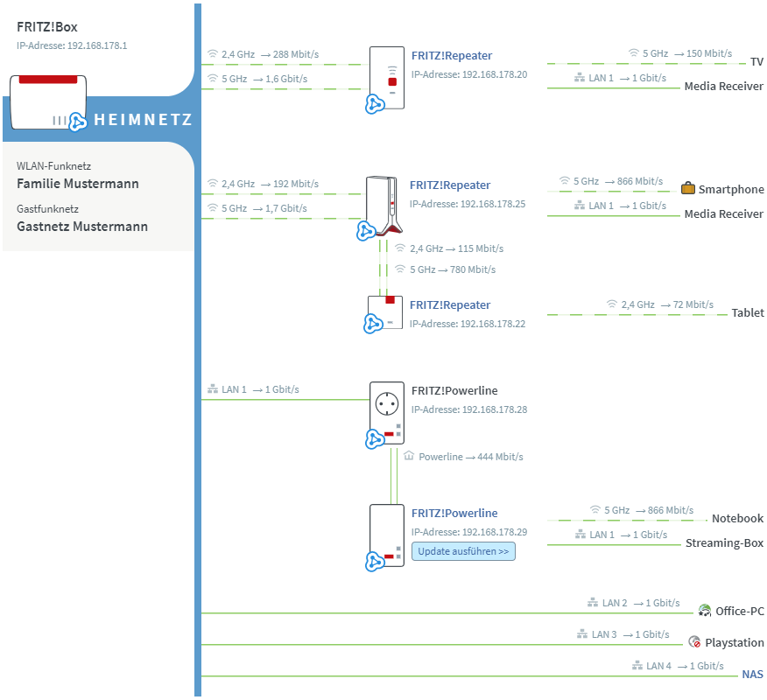Image resolution: width=767 pixels, height=700 pixels.
Task: Click the Tablet device label
Action: tap(748, 313)
